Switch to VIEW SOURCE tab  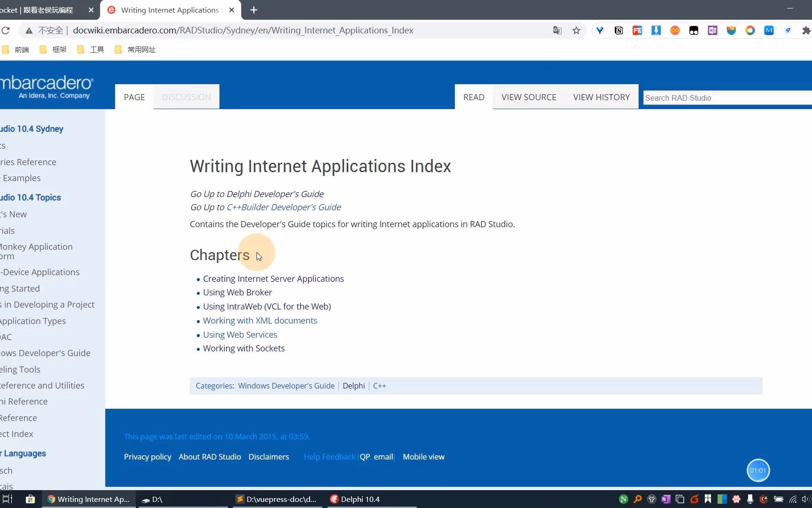pos(529,97)
